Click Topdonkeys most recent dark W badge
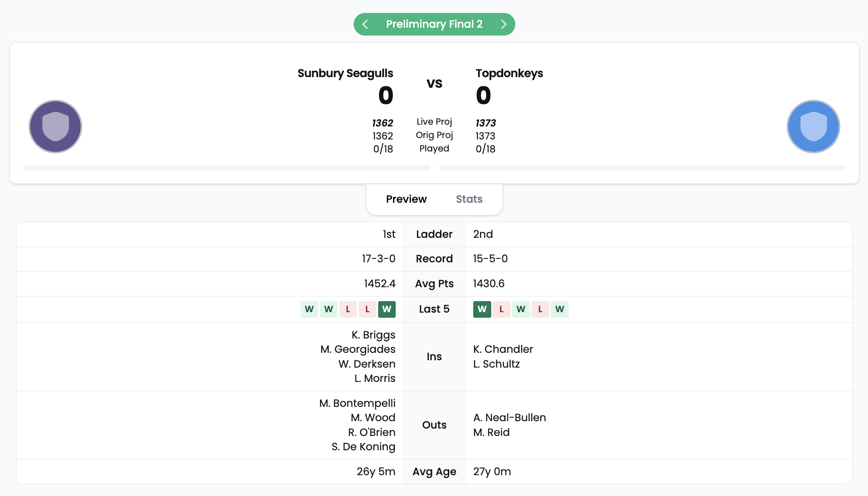Viewport: 868px width, 496px height. [x=482, y=309]
